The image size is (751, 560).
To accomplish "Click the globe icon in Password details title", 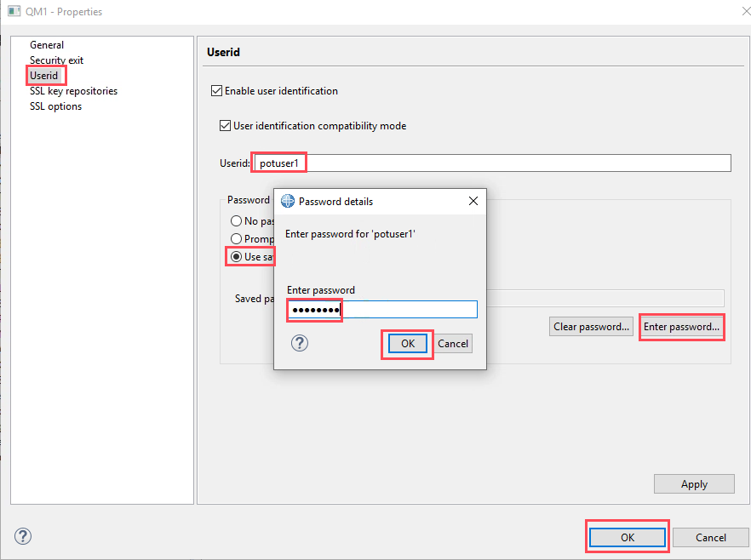I will (288, 201).
